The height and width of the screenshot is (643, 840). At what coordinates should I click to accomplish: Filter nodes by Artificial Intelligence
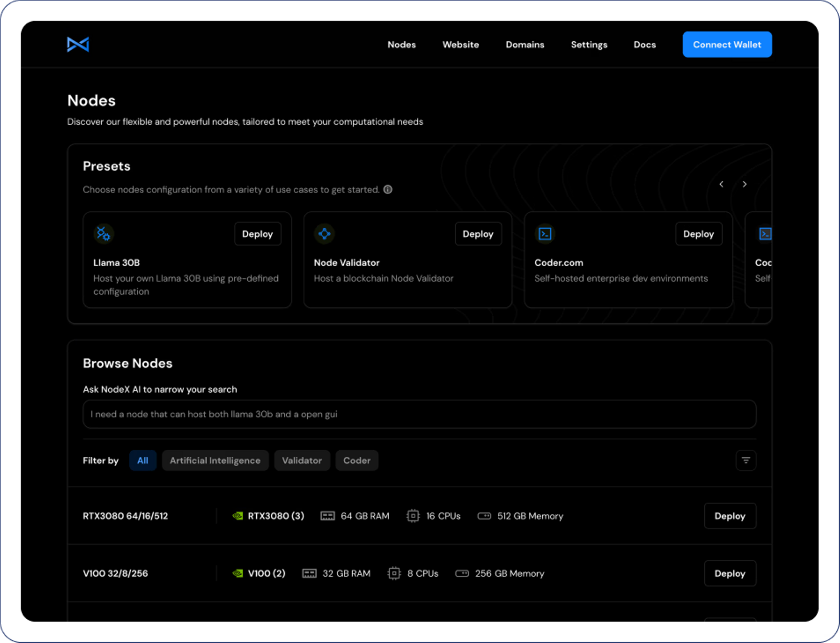[215, 460]
